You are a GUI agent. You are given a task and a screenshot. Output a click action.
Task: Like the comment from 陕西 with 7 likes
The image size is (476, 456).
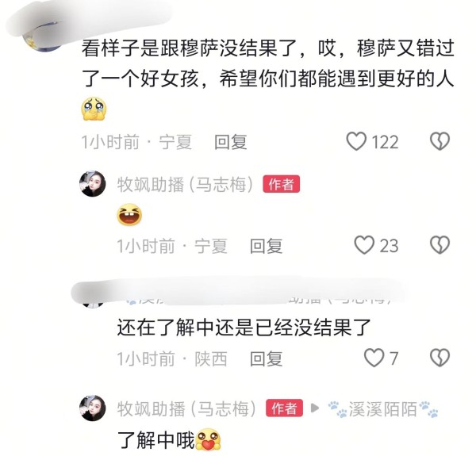(374, 358)
